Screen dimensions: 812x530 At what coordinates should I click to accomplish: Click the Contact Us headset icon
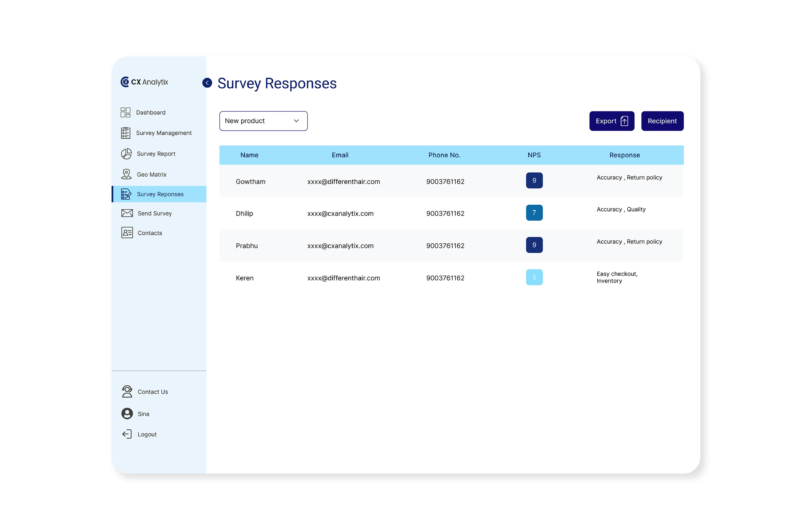click(127, 392)
